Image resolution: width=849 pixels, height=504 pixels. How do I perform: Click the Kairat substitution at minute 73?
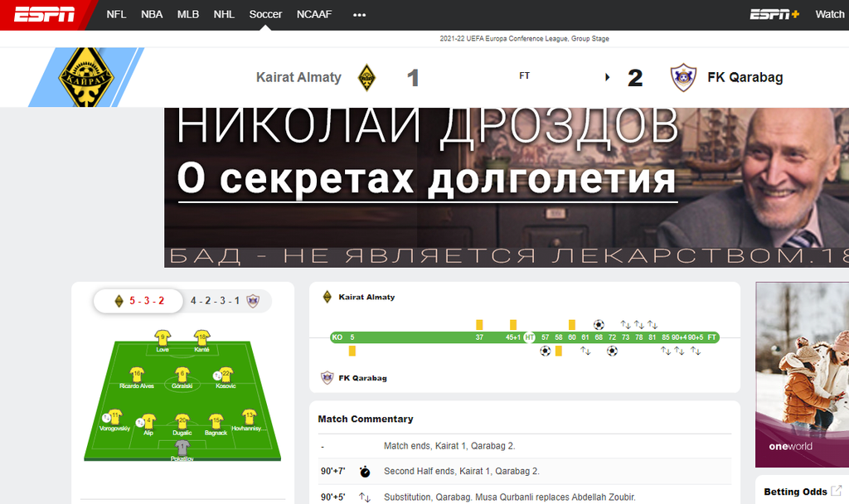625,325
